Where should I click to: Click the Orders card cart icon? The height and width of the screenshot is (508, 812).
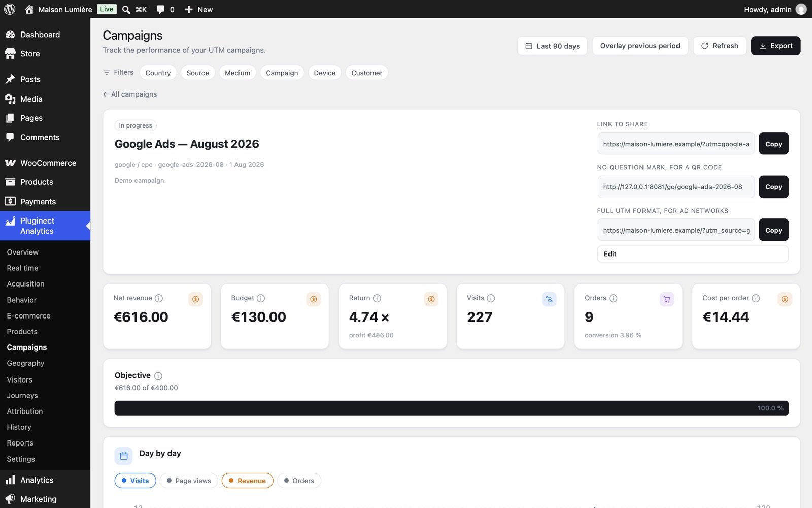tap(667, 299)
